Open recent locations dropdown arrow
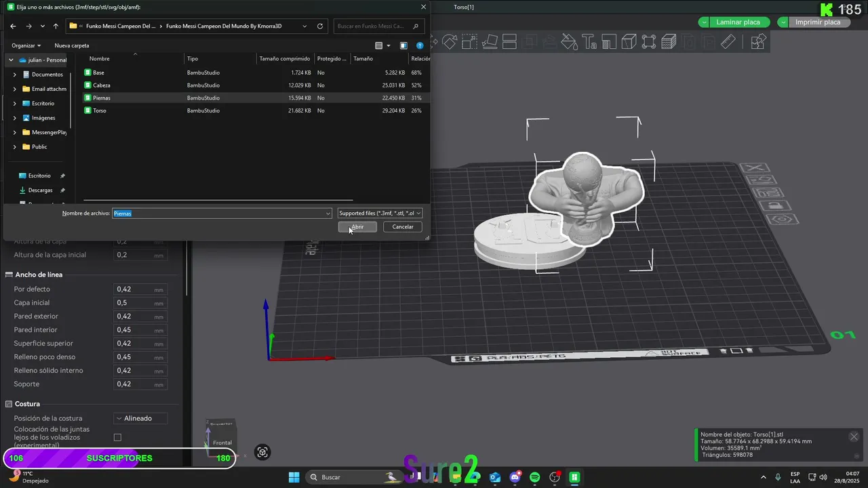This screenshot has height=488, width=868. coord(43,26)
